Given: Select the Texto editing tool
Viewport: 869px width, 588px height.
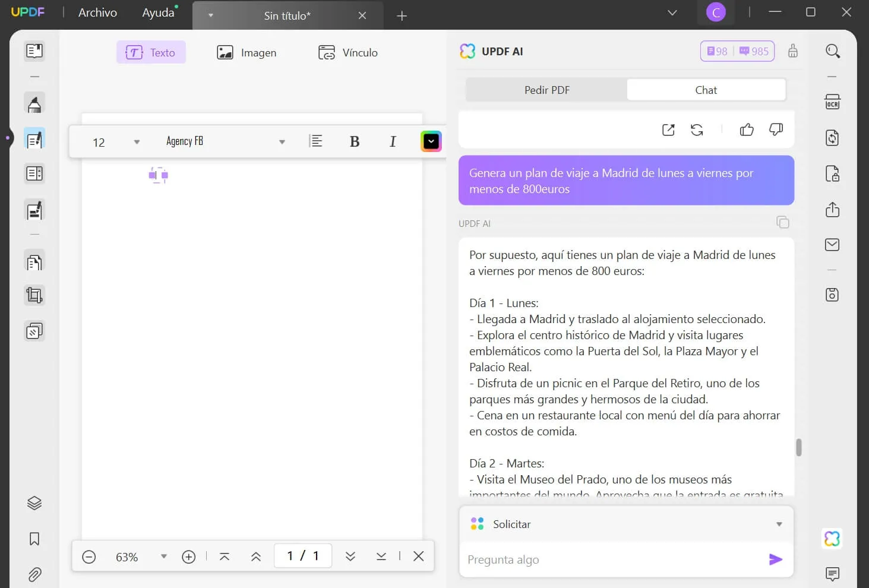Looking at the screenshot, I should pyautogui.click(x=151, y=52).
